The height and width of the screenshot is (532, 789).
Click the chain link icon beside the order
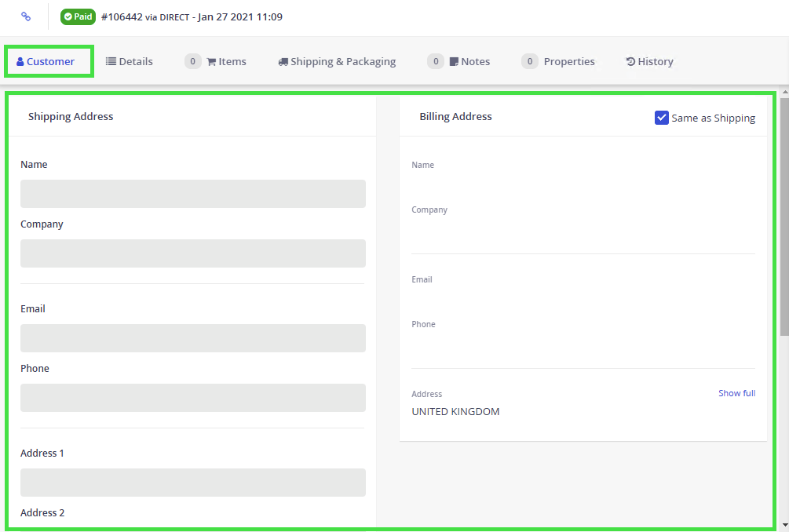[x=26, y=16]
